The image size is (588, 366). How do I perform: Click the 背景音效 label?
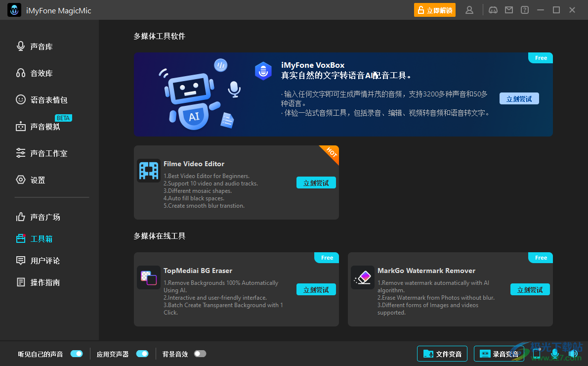click(175, 354)
